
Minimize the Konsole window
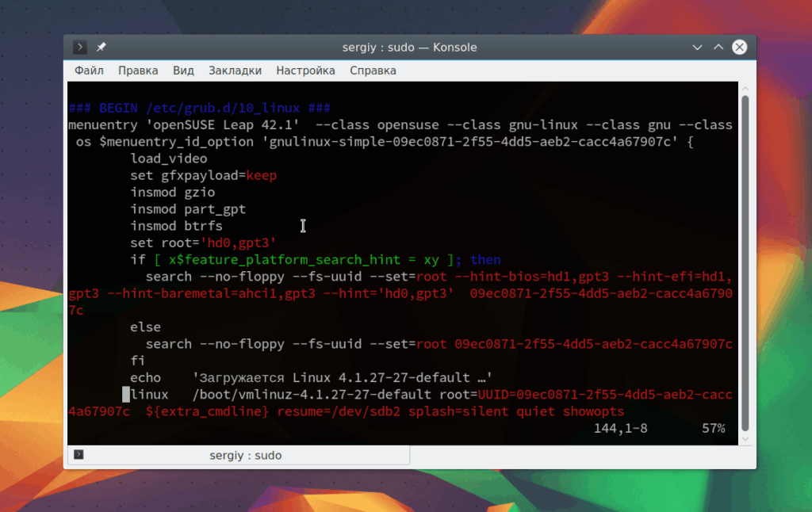point(697,47)
